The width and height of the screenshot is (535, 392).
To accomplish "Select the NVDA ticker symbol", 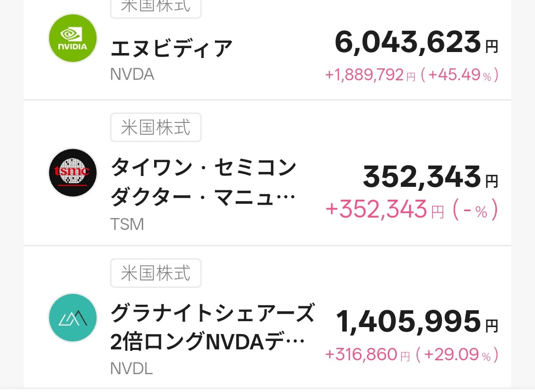I will (132, 74).
